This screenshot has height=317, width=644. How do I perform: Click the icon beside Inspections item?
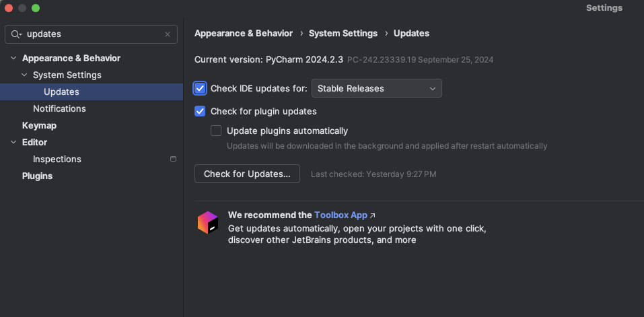[x=173, y=159]
